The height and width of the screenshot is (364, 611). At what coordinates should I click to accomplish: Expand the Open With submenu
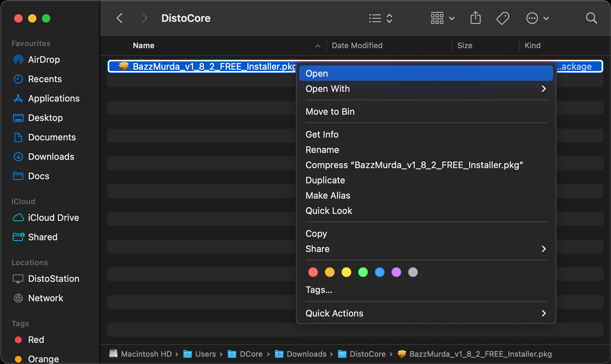426,89
